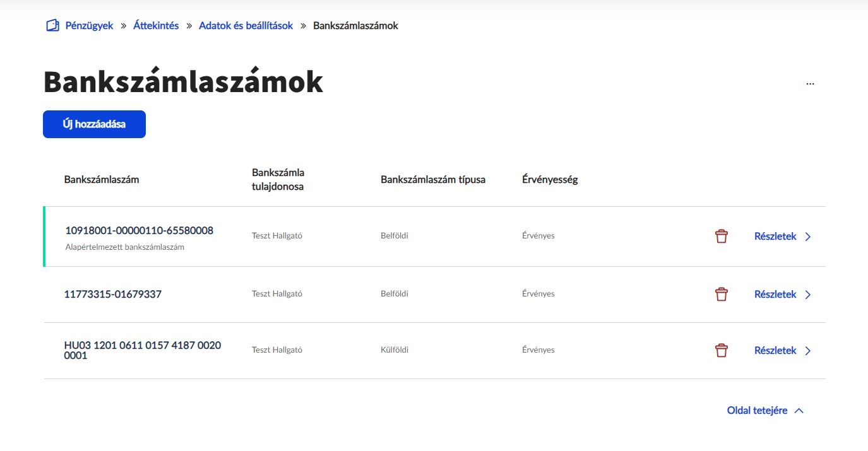Jump back with Oldal tetejére link
868x451 pixels.
coord(757,411)
